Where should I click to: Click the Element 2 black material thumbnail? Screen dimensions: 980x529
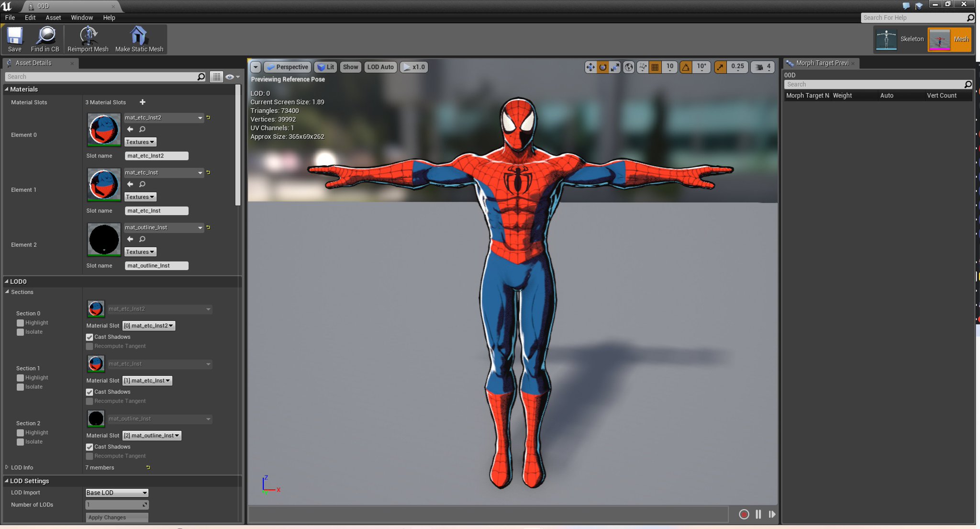pyautogui.click(x=104, y=239)
